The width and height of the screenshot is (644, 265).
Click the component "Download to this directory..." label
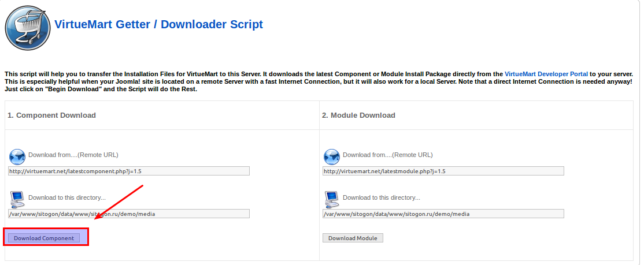tap(67, 197)
